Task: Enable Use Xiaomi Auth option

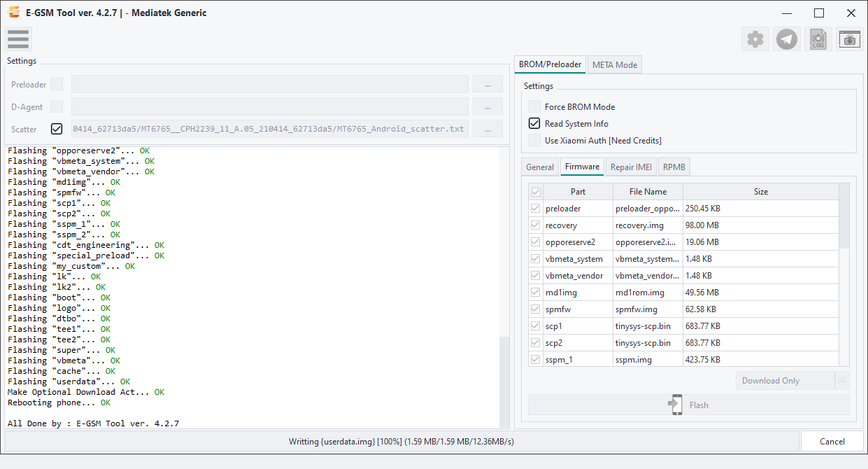Action: tap(534, 140)
